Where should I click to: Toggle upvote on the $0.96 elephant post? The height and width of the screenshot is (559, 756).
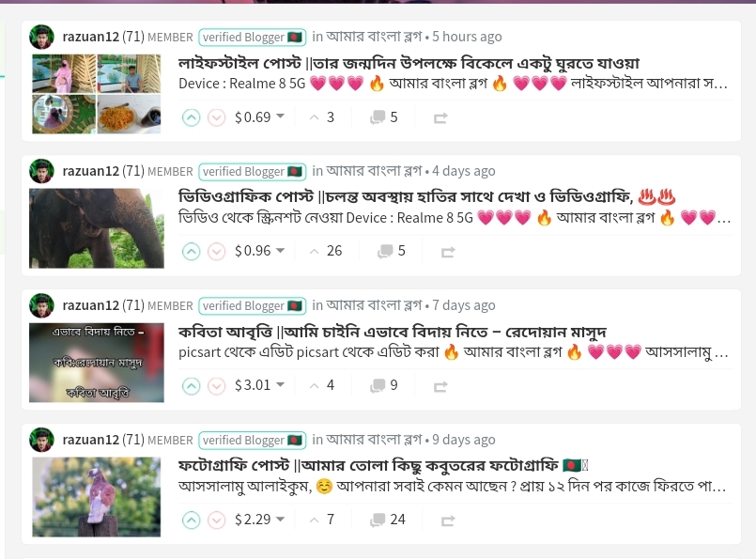(191, 251)
